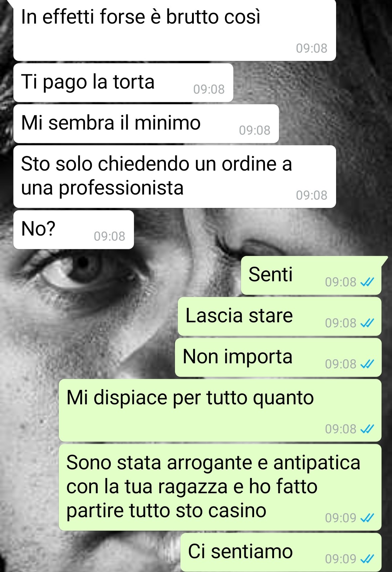This screenshot has height=572, width=392.
Task: Tap the blue read ticks on 'Senti'
Action: 367,282
